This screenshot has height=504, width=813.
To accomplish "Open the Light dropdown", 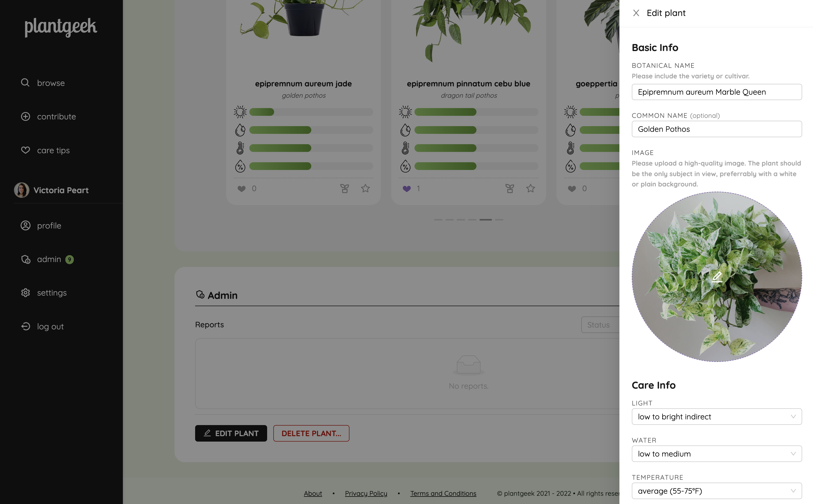I will coord(717,417).
